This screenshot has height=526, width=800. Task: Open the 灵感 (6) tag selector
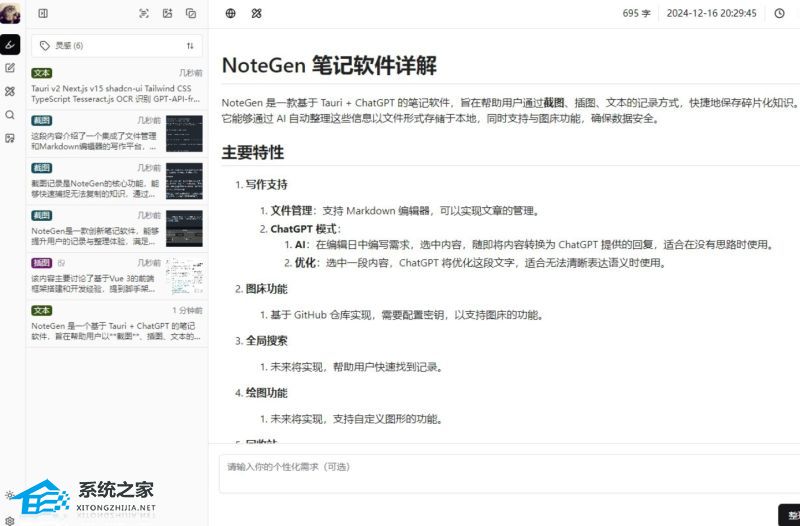click(x=117, y=45)
